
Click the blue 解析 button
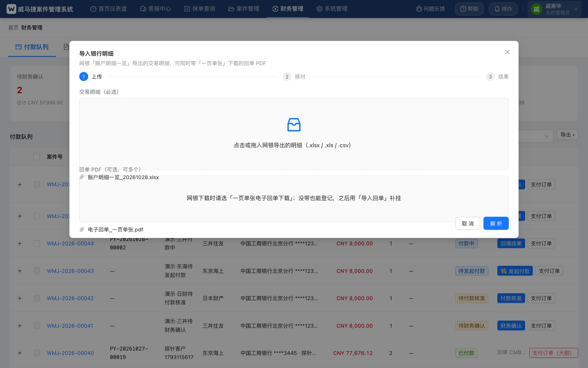click(496, 224)
